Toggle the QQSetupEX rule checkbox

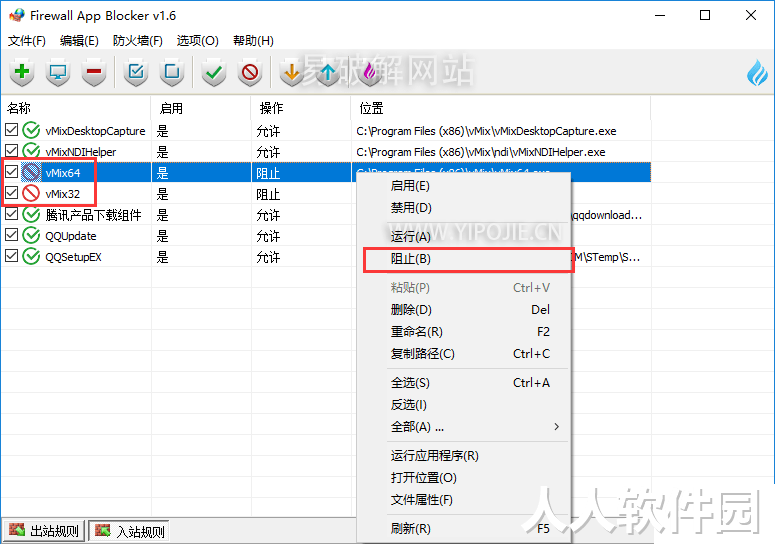pos(11,256)
